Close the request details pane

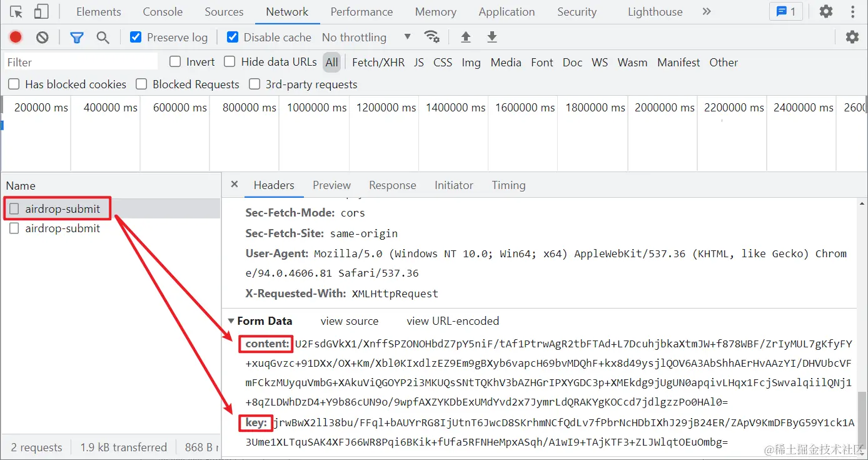(x=235, y=184)
